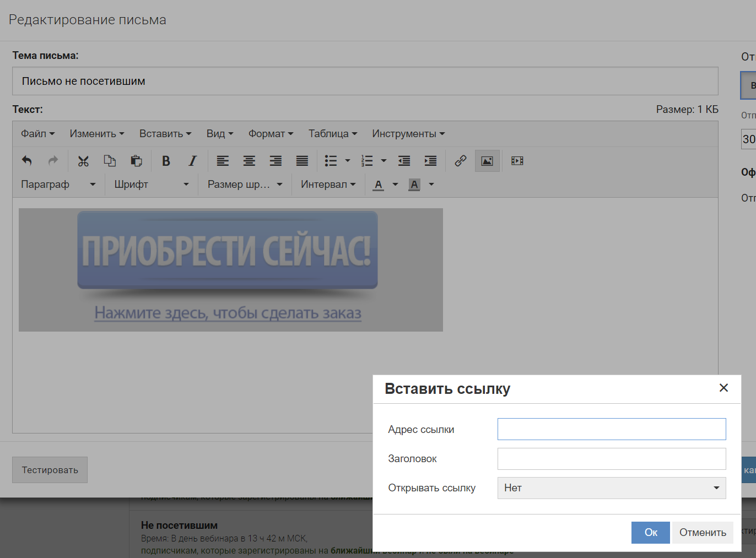Image resolution: width=756 pixels, height=558 pixels.
Task: Align text to center
Action: tap(249, 161)
